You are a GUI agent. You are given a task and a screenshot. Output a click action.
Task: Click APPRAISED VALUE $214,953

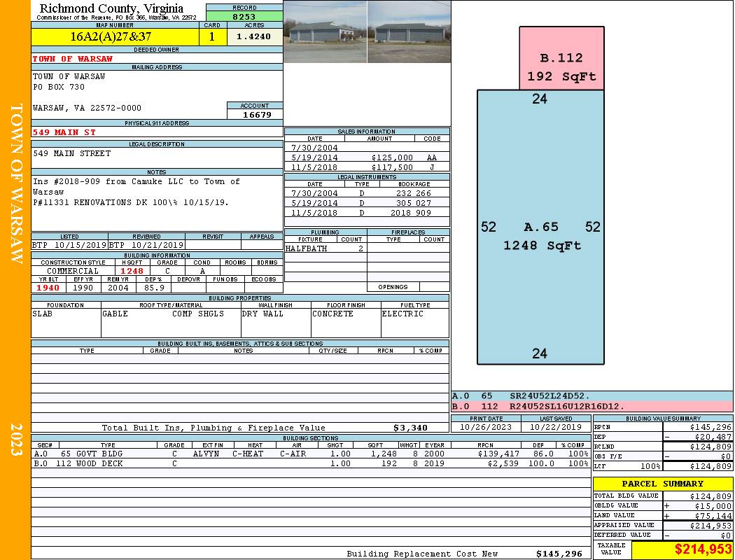point(710,526)
